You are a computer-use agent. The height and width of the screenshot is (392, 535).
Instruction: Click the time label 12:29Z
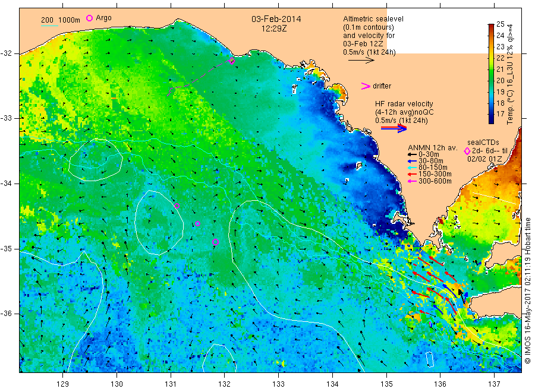coord(274,29)
